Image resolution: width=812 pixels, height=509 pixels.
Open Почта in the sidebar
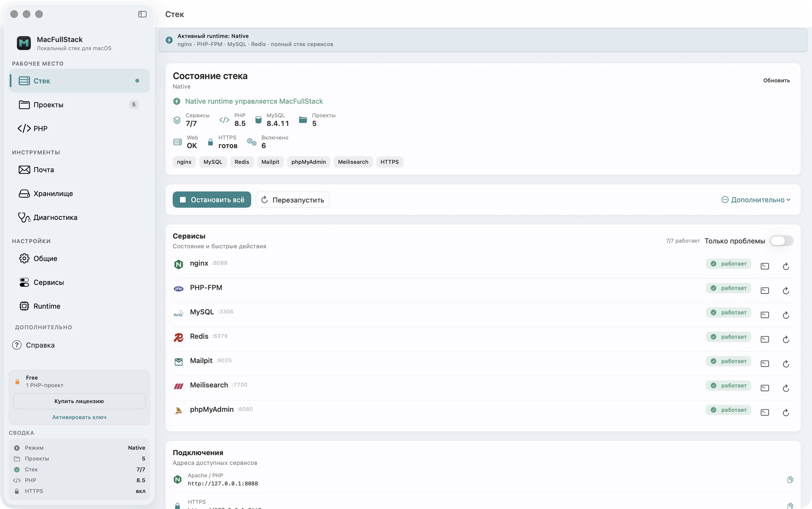[79, 170]
